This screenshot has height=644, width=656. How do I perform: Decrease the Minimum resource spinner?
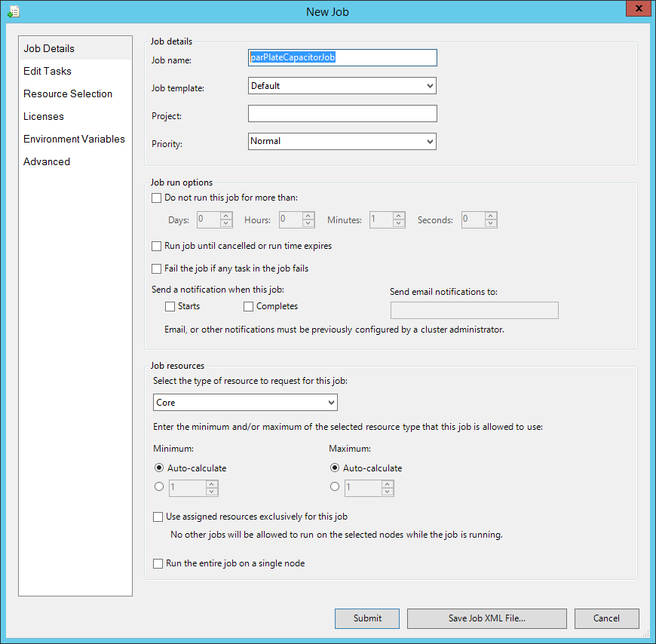pyautogui.click(x=212, y=492)
